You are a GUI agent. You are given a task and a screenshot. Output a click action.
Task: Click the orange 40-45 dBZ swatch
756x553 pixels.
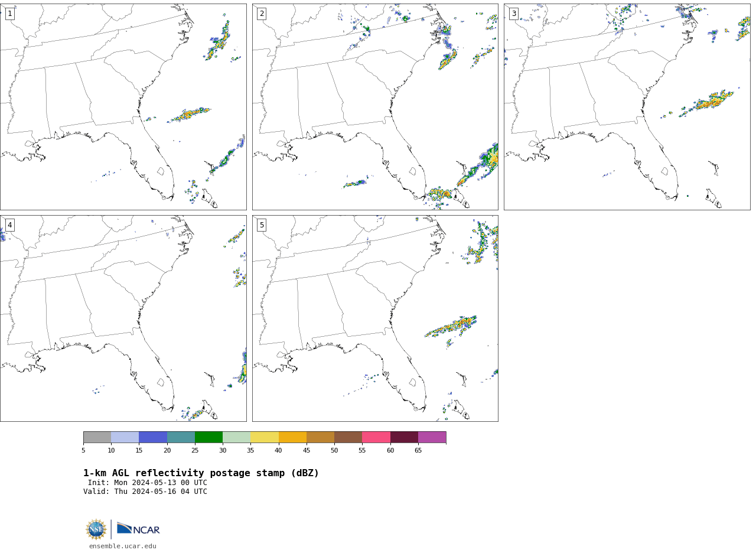tap(292, 437)
